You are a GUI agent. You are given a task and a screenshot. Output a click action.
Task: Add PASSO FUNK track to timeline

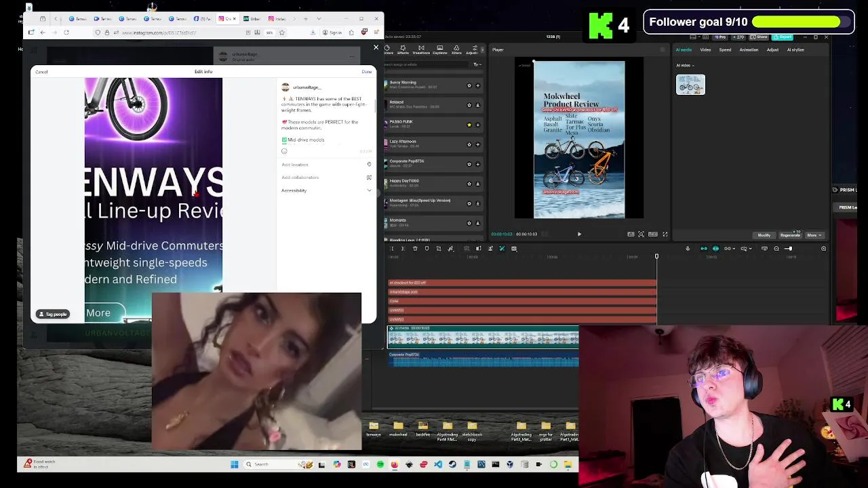pos(477,125)
